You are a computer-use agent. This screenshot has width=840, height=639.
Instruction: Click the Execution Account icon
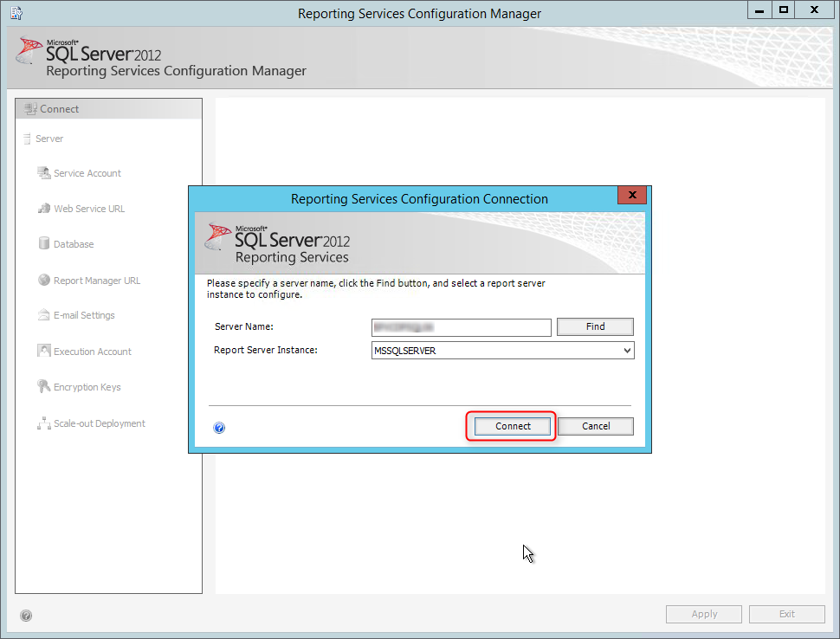(44, 351)
